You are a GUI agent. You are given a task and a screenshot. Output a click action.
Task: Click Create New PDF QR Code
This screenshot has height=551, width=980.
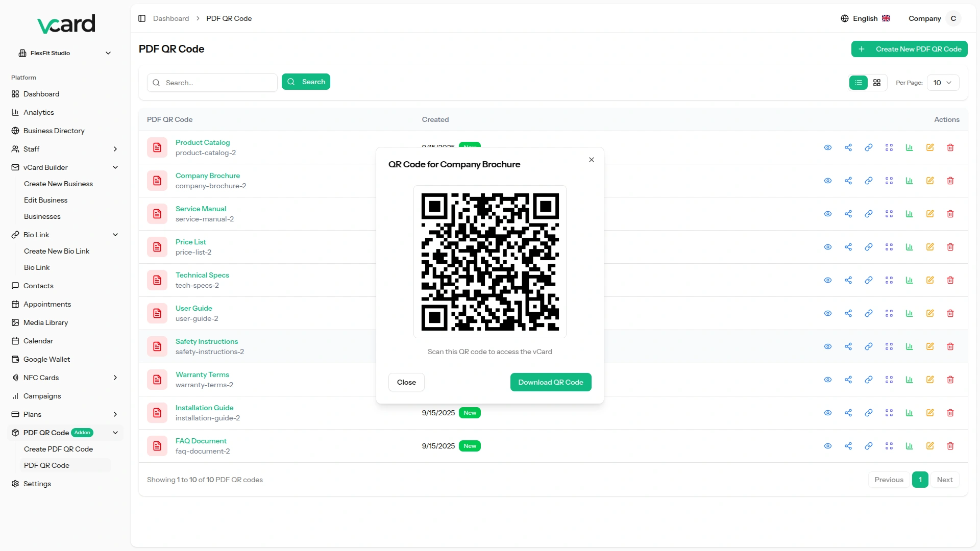coord(909,49)
